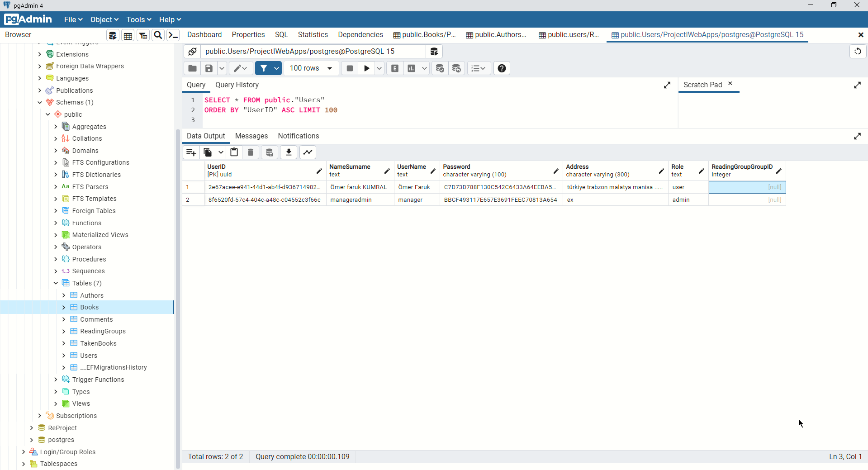
Task: Paste rows clipboard icon
Action: pyautogui.click(x=234, y=152)
